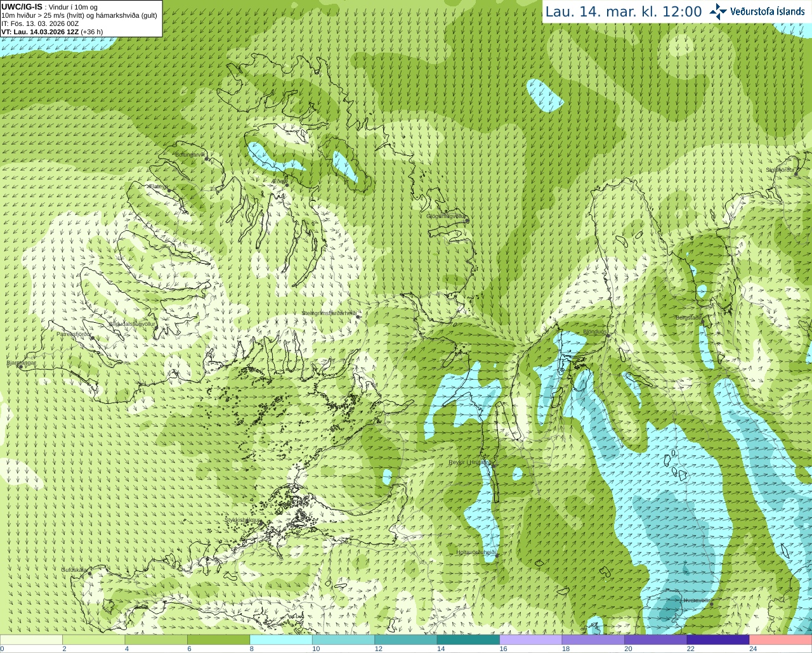Screen dimensions: 812x653
Task: Pick the 16–18 m/s lavender legend swatch
Action: 531,640
